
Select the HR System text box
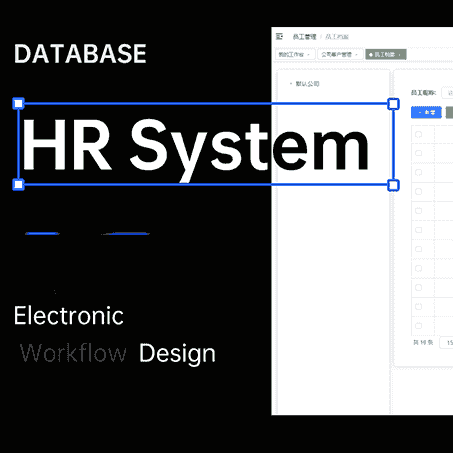pos(206,144)
